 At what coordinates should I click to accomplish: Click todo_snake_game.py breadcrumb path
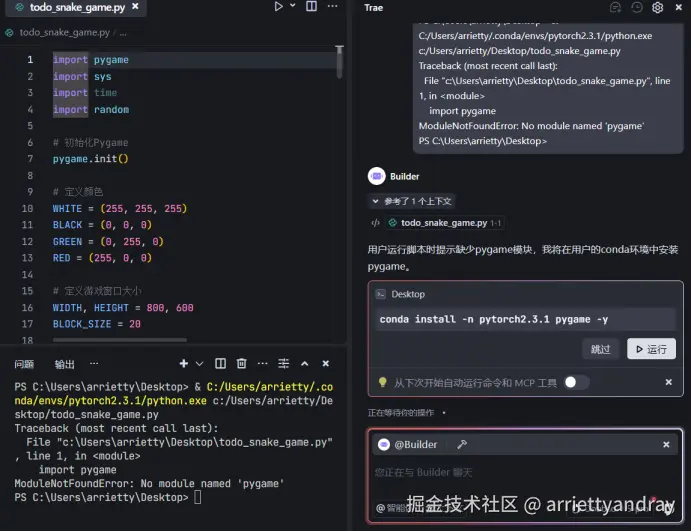[x=64, y=33]
